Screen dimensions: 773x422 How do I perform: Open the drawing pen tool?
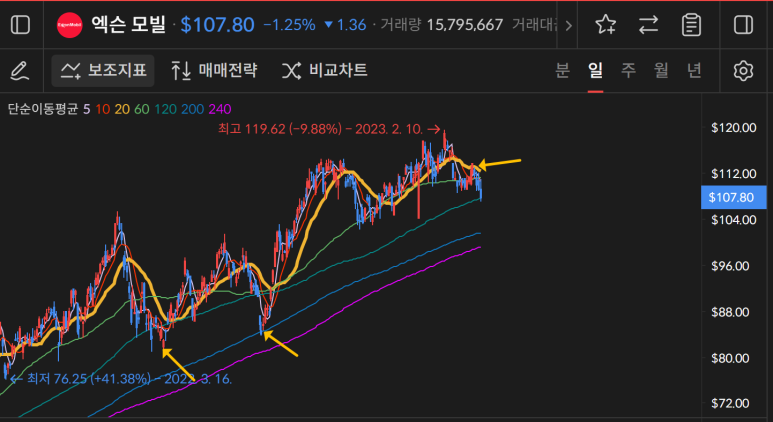(x=20, y=70)
